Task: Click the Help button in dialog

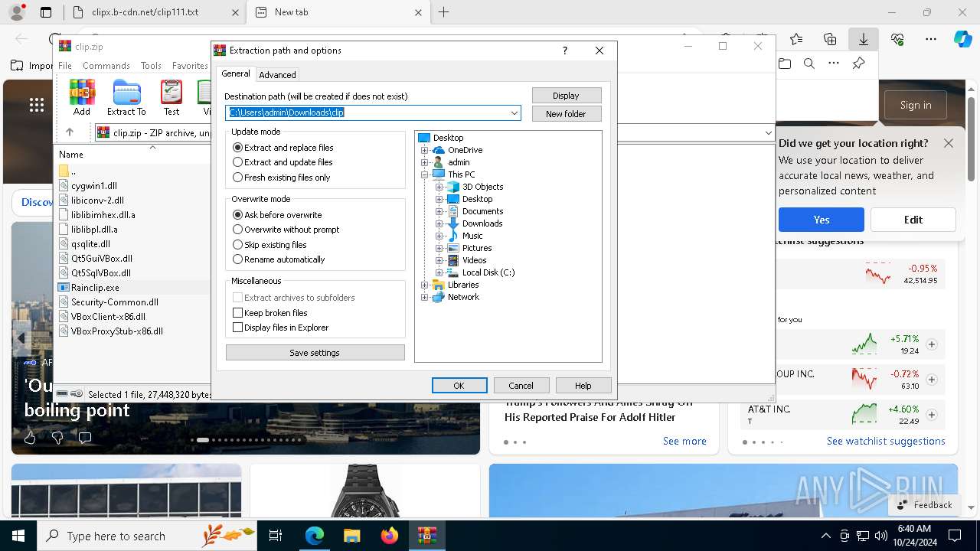Action: 583,386
